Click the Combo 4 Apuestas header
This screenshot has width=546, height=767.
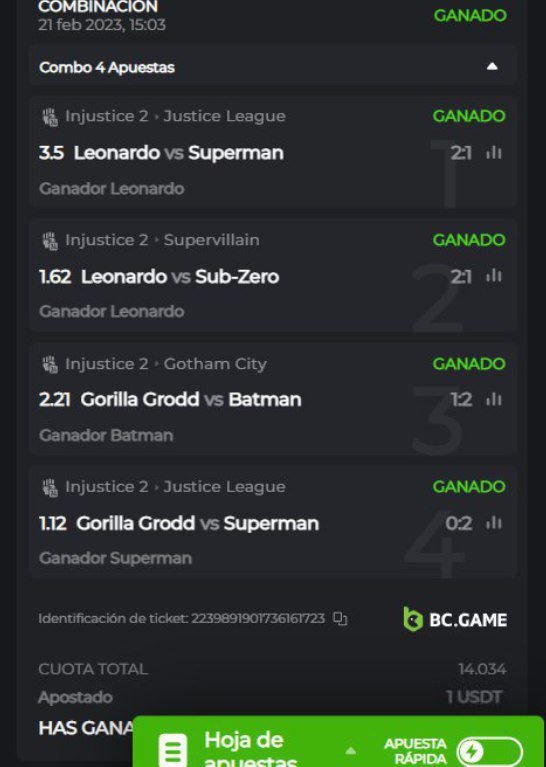tap(273, 67)
